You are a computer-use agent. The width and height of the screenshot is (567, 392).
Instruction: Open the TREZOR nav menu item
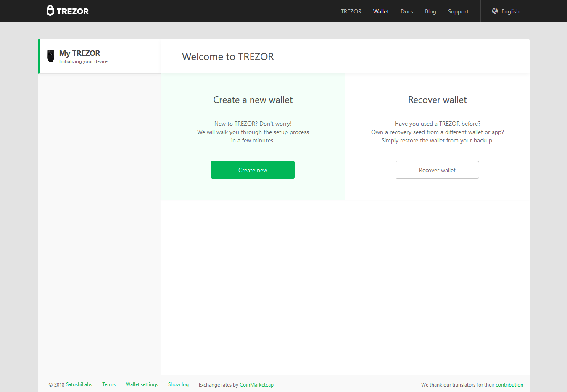click(x=351, y=11)
